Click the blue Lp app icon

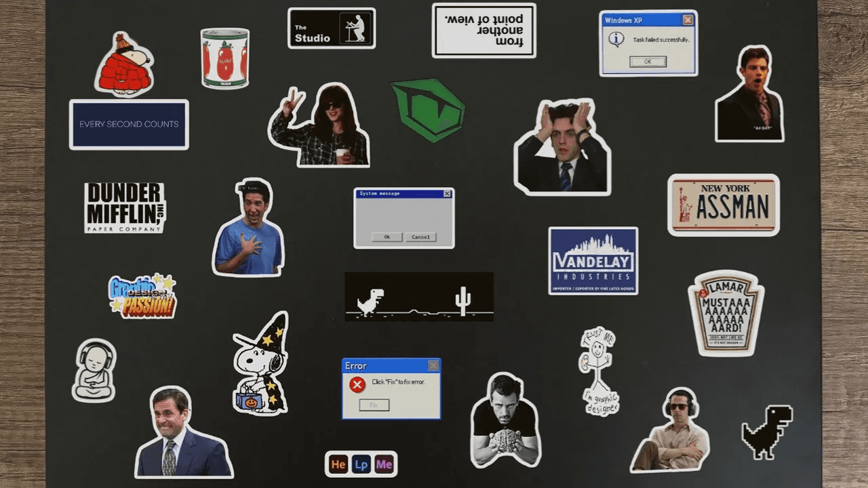pyautogui.click(x=361, y=464)
